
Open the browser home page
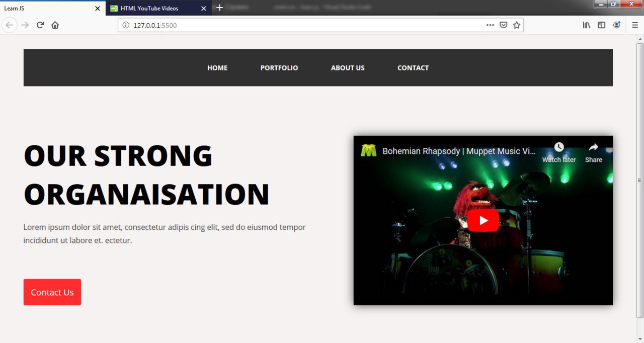tap(55, 25)
